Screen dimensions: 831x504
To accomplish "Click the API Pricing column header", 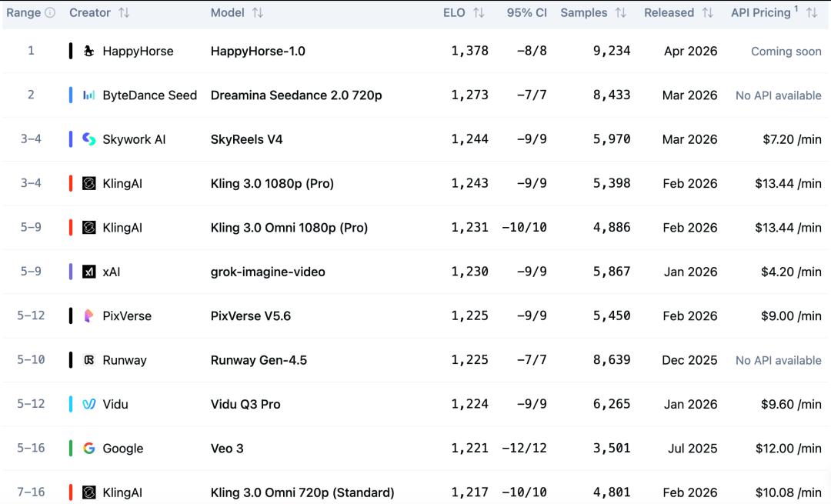I will click(761, 13).
